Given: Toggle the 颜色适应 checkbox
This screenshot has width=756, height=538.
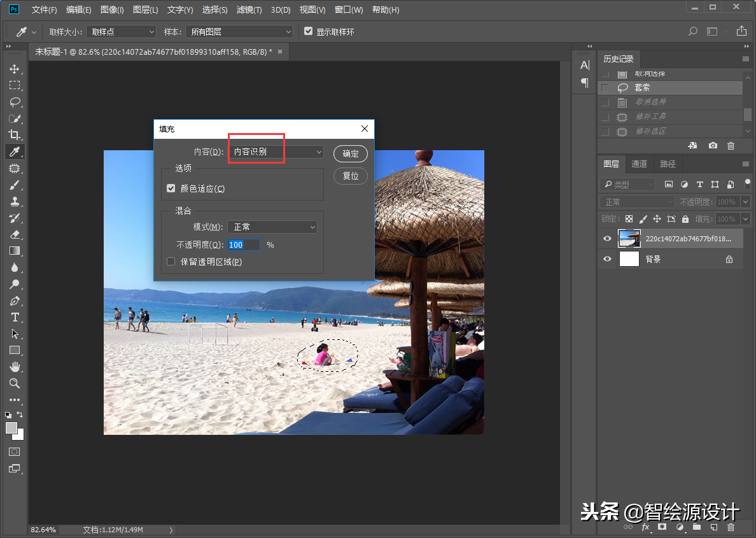Looking at the screenshot, I should pos(171,188).
